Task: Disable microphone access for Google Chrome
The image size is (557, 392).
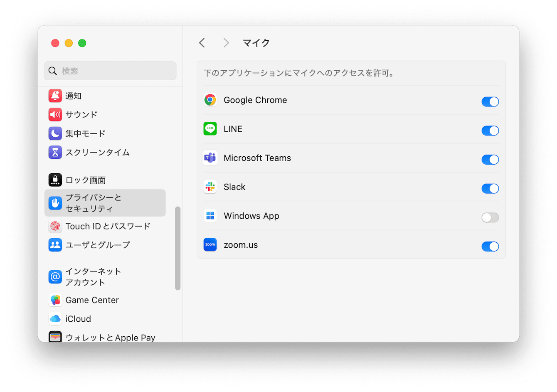Action: tap(490, 101)
